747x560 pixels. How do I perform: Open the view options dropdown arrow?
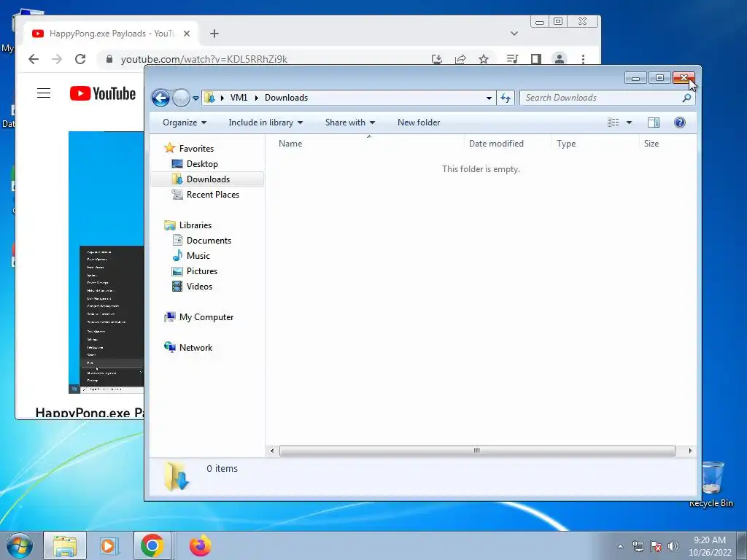[629, 122]
